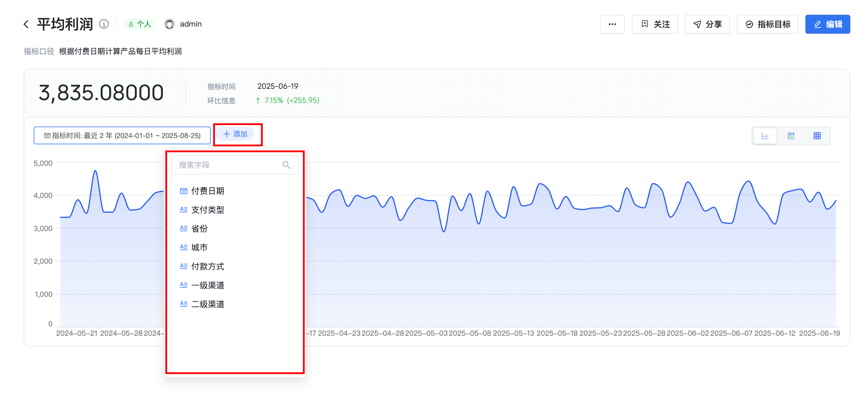868x403 pixels.
Task: Select 支付类型 field from the list
Action: pyautogui.click(x=207, y=210)
